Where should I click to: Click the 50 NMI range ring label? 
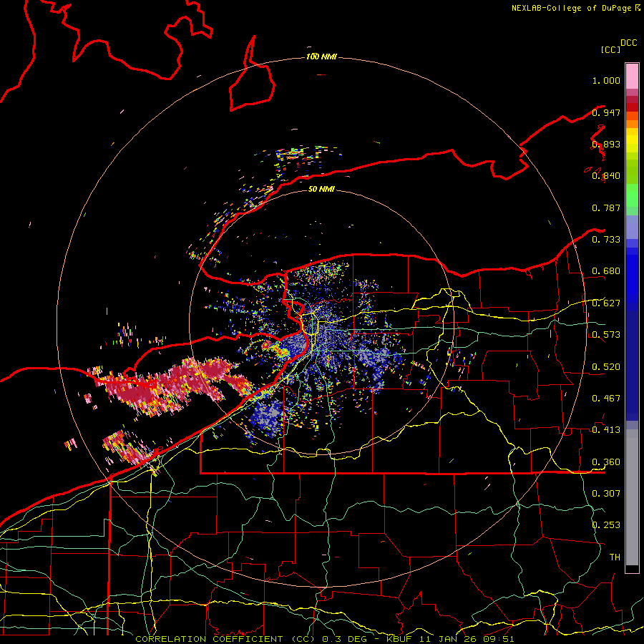tap(321, 189)
